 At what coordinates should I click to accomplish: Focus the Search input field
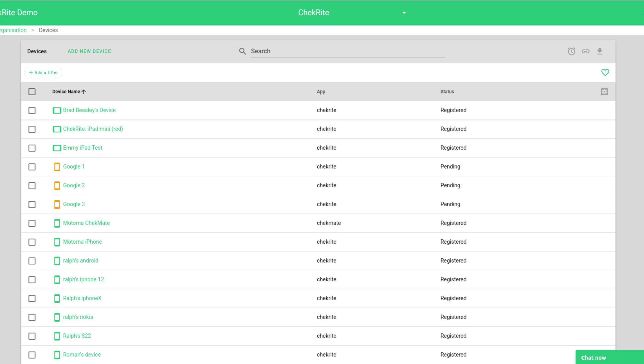(x=348, y=51)
